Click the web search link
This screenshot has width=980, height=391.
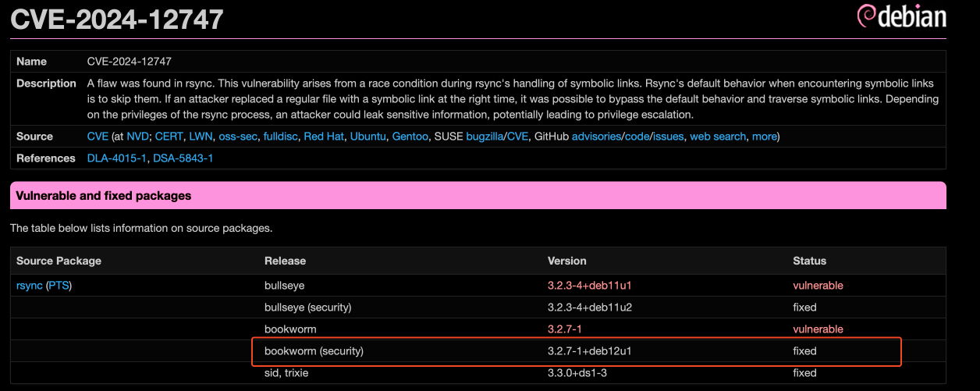718,137
